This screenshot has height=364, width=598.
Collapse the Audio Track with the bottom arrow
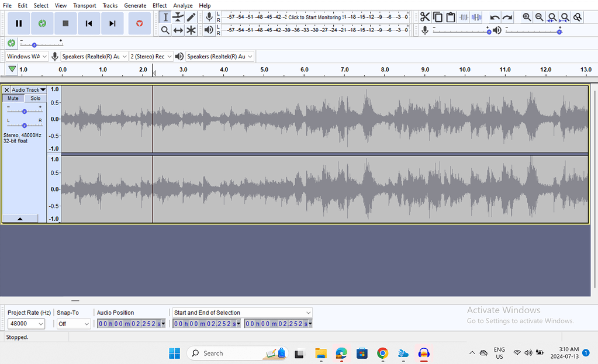click(x=21, y=217)
